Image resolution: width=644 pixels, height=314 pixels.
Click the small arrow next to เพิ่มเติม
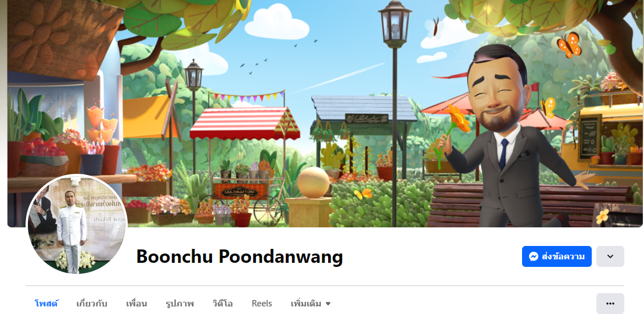click(x=328, y=304)
